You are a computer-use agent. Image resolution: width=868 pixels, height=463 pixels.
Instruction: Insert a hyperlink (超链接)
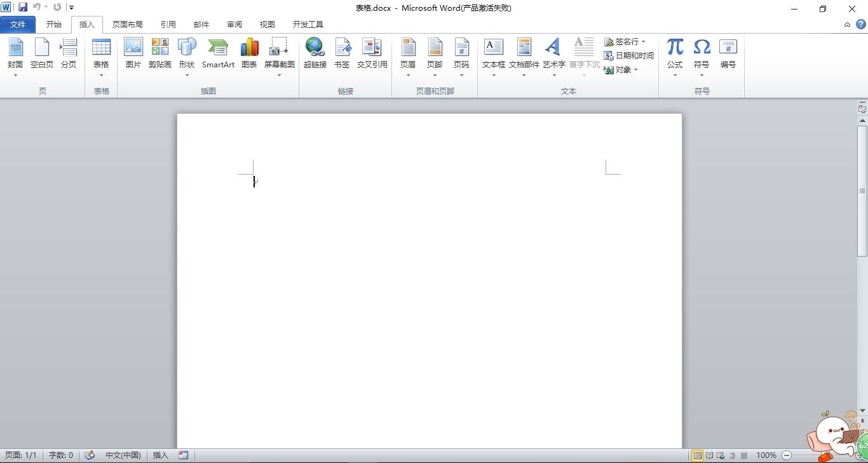pos(315,53)
